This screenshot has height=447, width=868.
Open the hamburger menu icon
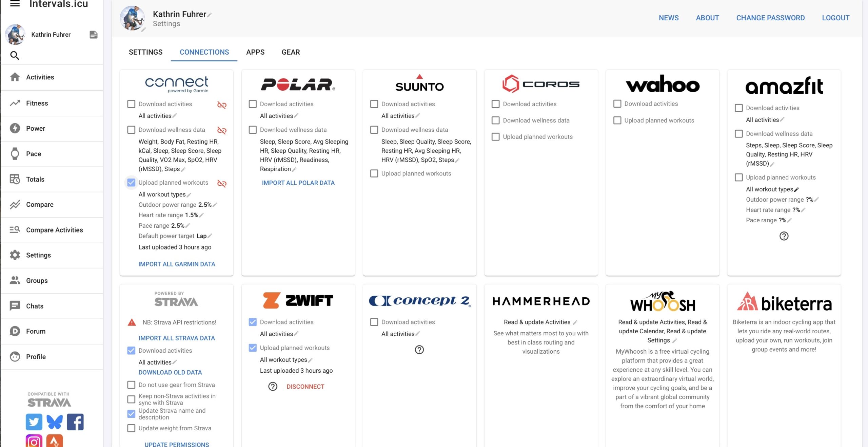tap(15, 4)
